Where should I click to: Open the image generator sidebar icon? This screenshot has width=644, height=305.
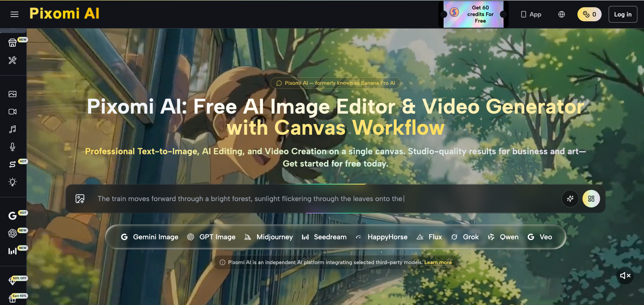[x=13, y=94]
